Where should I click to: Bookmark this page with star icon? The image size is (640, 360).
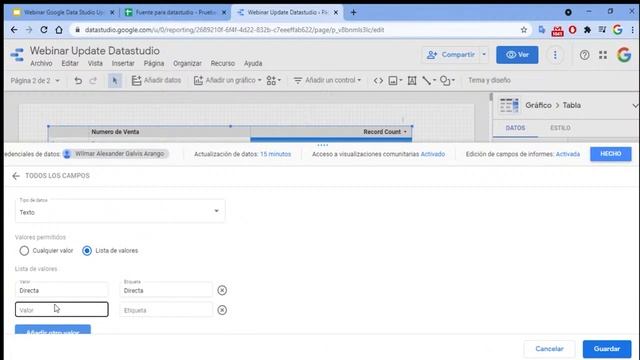click(x=524, y=30)
